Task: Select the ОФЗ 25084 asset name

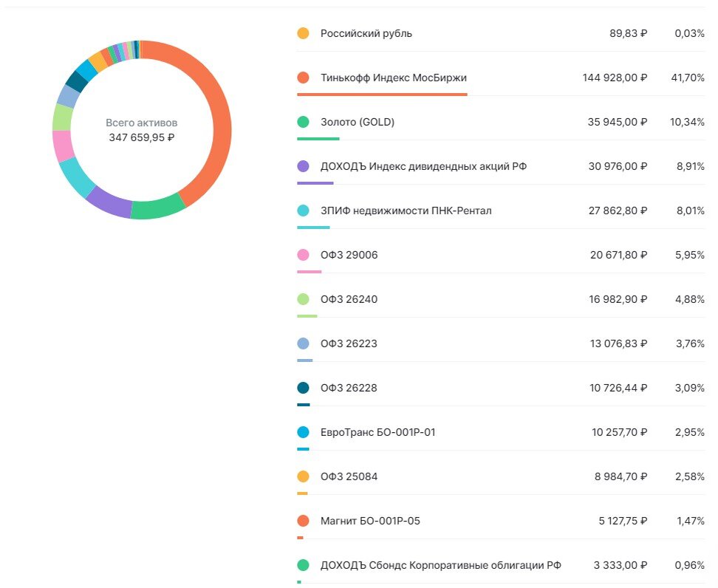Action: (349, 476)
